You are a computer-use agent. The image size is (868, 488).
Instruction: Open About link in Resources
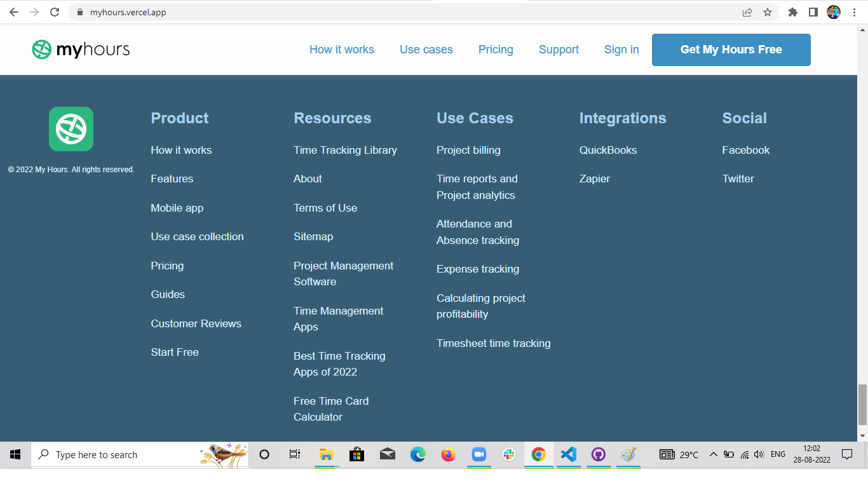(308, 179)
